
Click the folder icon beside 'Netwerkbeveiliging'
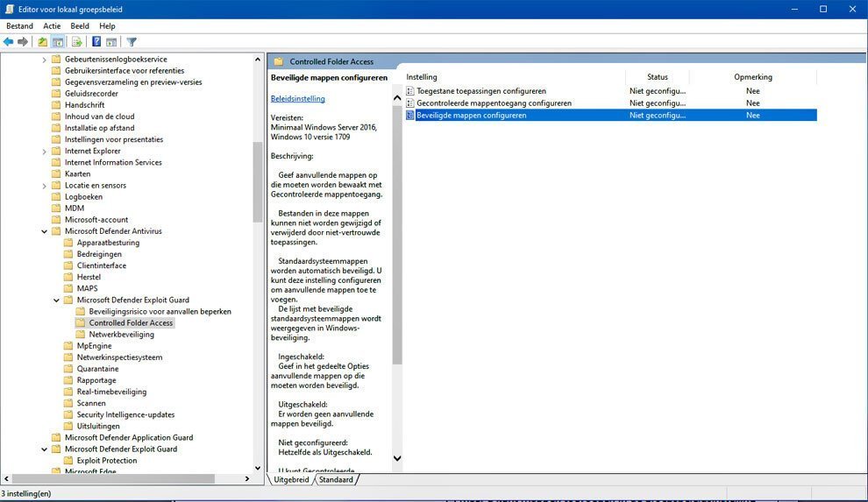tap(81, 335)
